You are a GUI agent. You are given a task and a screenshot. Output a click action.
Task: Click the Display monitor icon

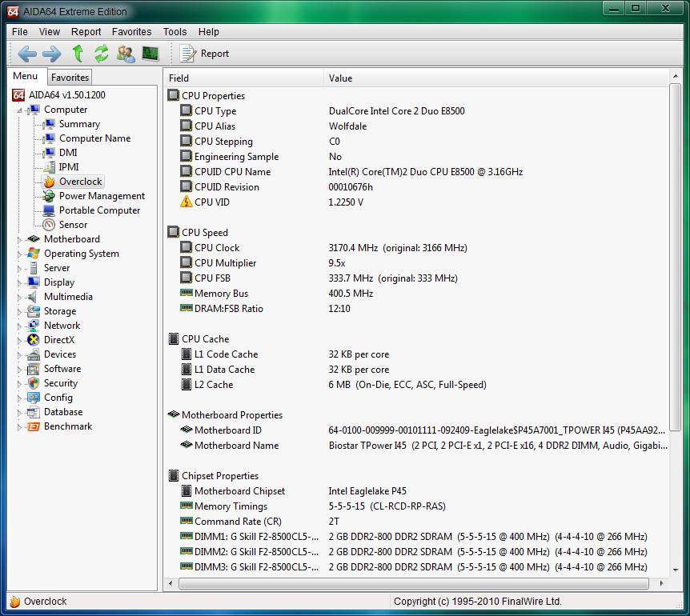[34, 282]
